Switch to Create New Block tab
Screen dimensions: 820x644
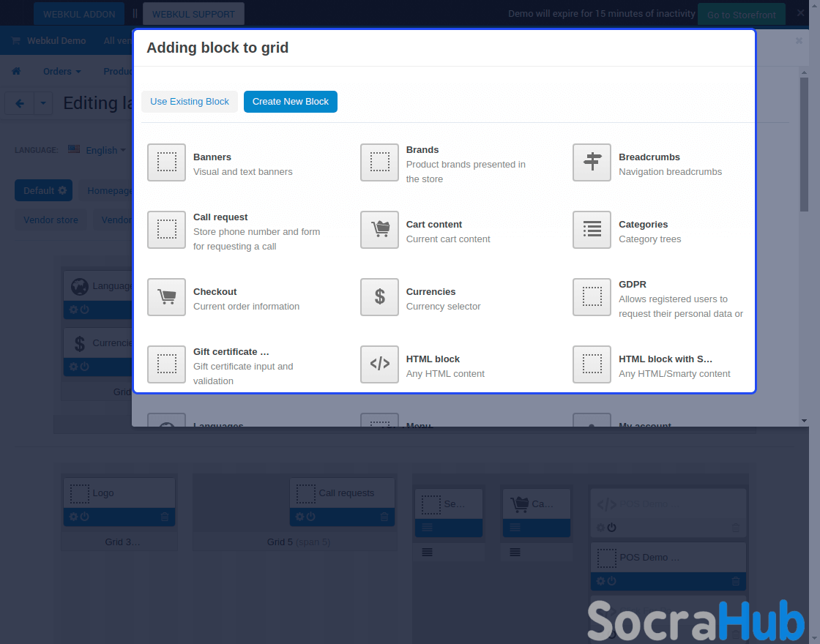(x=290, y=102)
